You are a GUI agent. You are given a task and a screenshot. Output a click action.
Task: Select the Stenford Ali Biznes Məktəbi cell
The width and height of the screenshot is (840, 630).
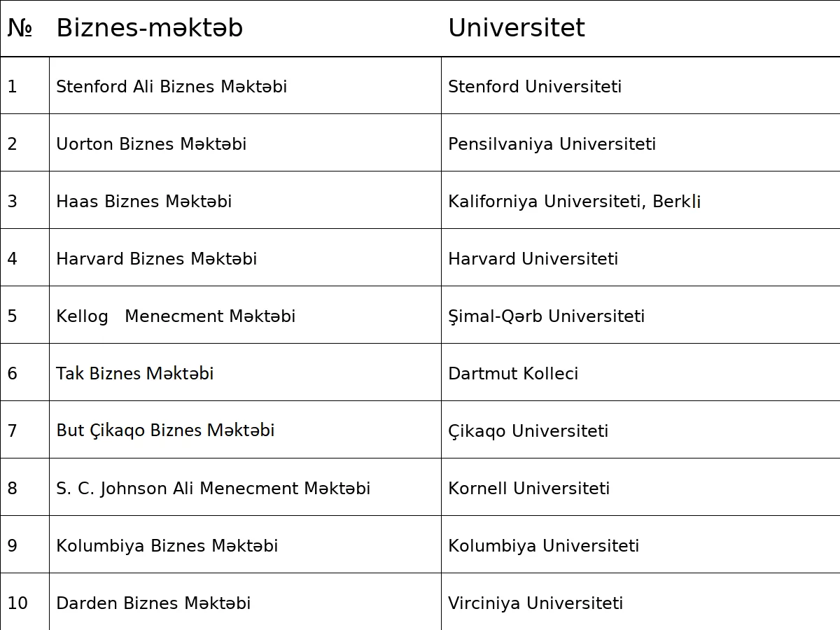(171, 87)
